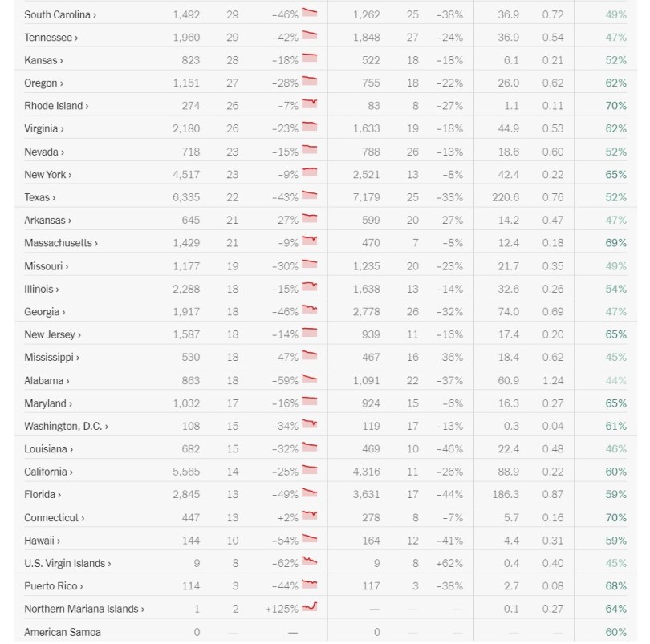Select the Washington, D.C. link
This screenshot has width=650, height=644.
click(x=66, y=426)
